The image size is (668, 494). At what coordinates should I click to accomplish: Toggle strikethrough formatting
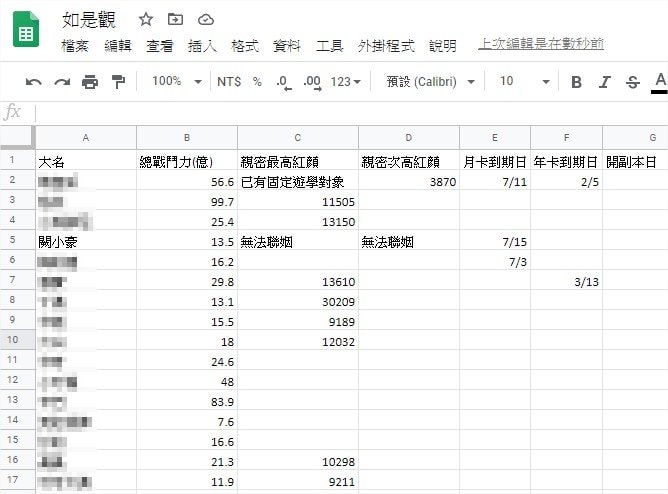tap(632, 82)
